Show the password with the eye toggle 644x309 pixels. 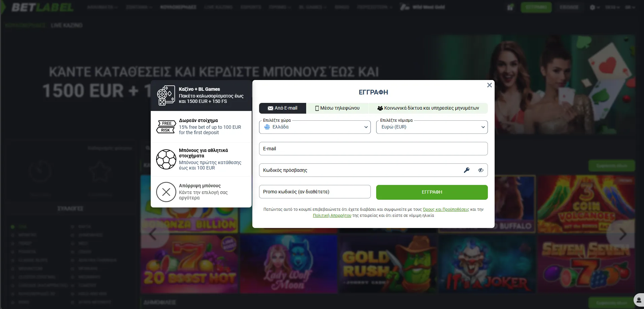[480, 170]
